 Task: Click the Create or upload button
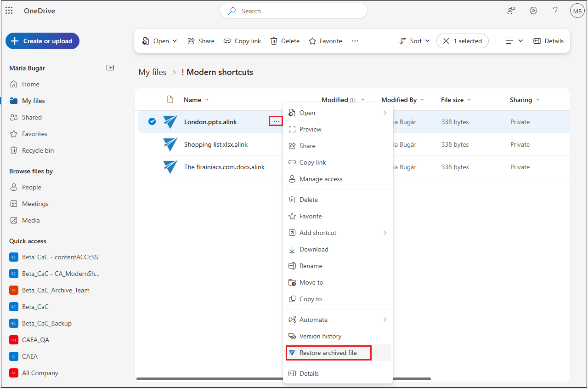click(x=42, y=41)
